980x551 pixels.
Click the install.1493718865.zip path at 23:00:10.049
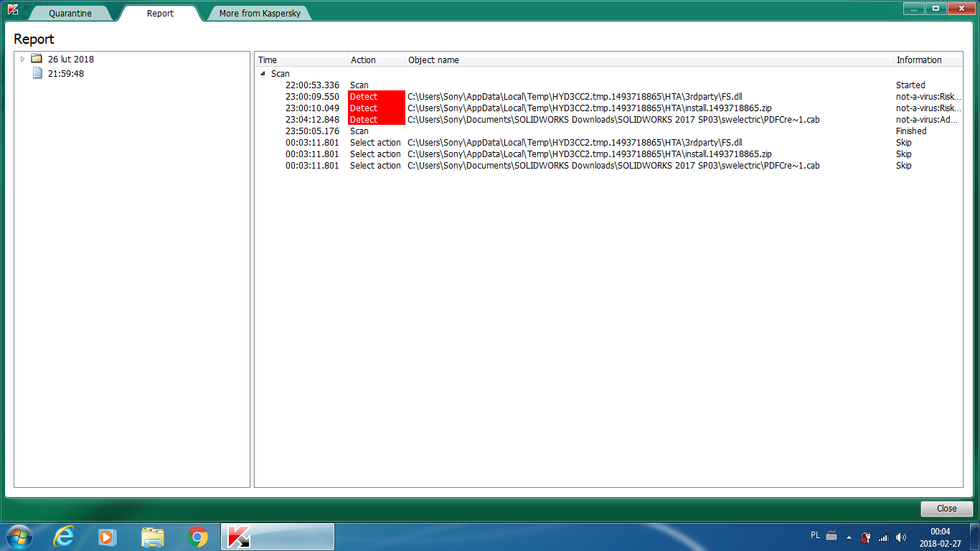(x=590, y=108)
